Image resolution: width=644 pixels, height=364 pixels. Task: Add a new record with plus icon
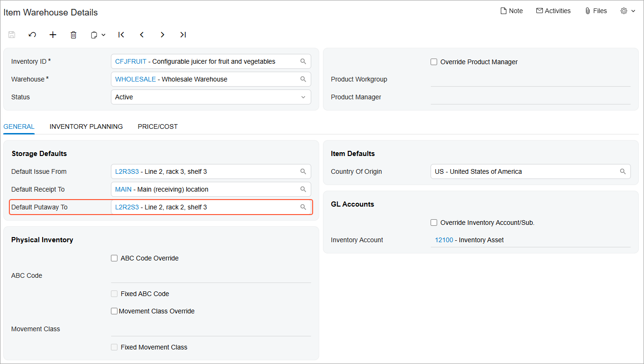[x=53, y=35]
